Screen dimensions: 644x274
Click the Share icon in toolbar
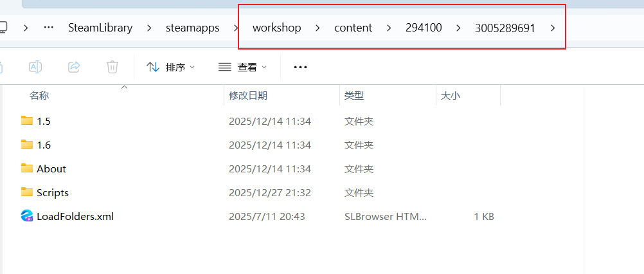(74, 67)
